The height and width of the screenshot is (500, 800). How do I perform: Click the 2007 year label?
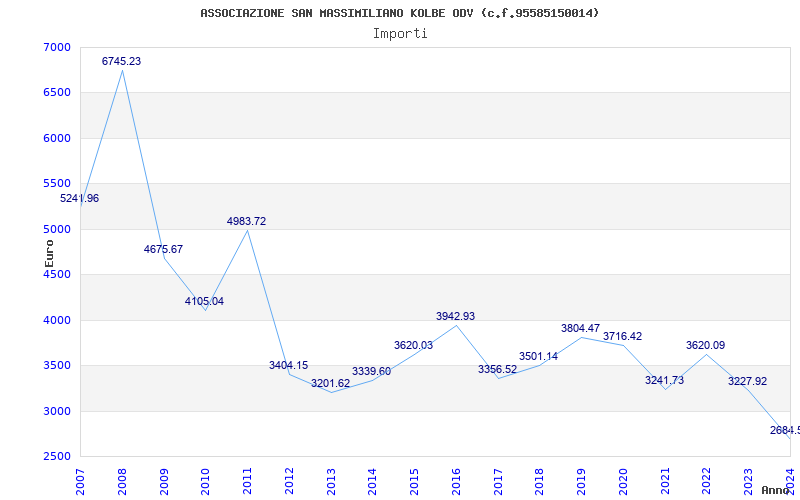(80, 482)
